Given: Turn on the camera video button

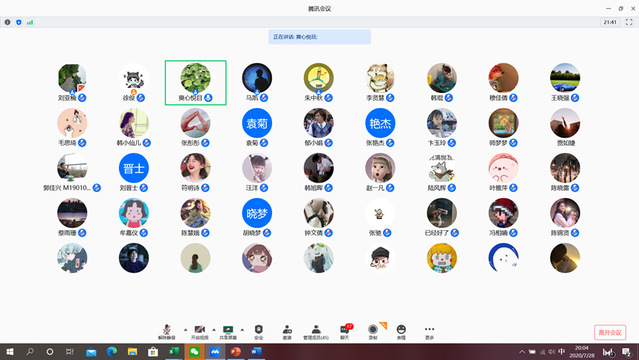Looking at the screenshot, I should click(x=199, y=332).
